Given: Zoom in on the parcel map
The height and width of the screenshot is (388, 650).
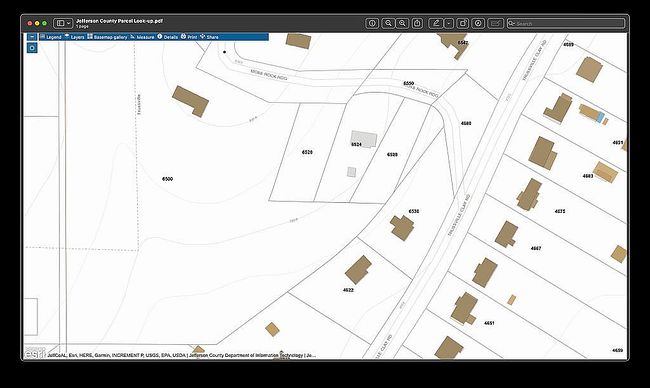Looking at the screenshot, I should point(402,23).
